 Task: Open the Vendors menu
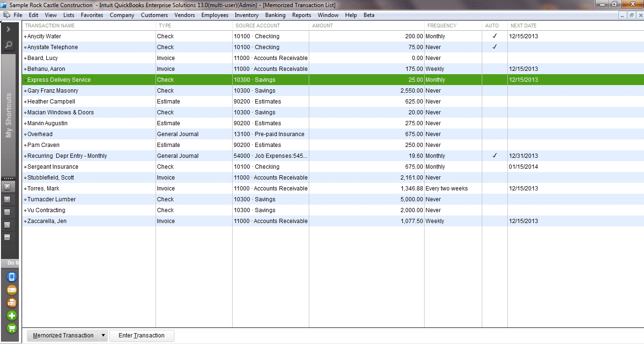(184, 15)
